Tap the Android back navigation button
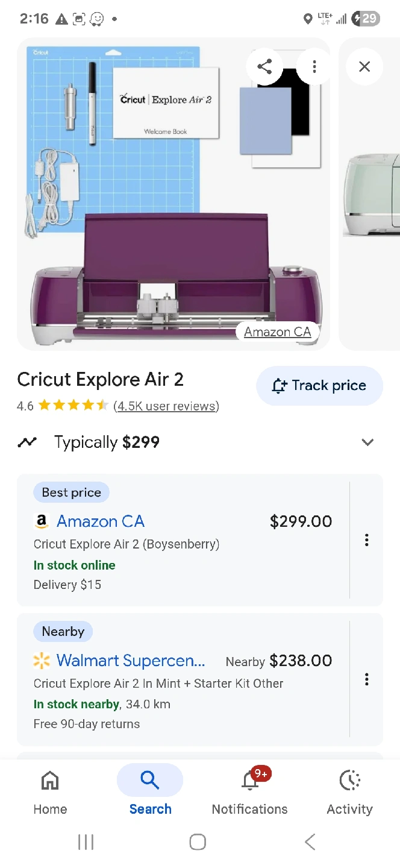The height and width of the screenshot is (868, 400). click(310, 842)
